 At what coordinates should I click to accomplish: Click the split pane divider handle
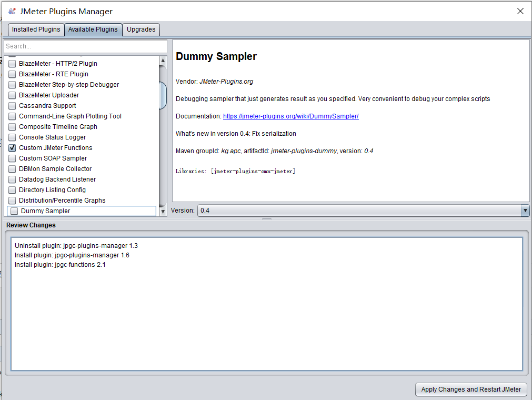(267, 219)
